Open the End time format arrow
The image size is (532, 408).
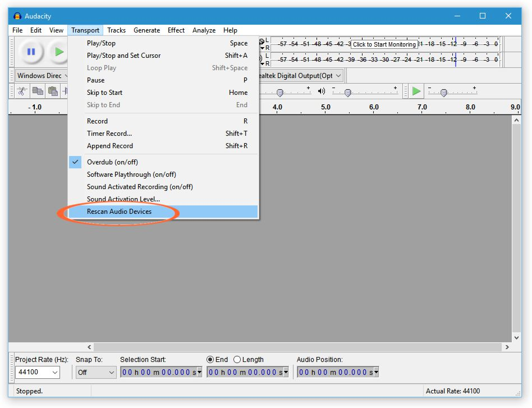(286, 372)
